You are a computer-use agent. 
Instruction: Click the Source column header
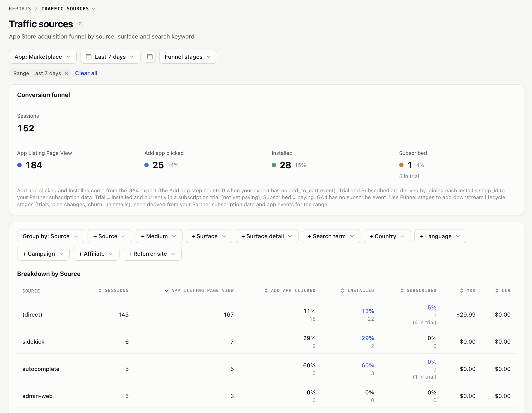(x=31, y=291)
